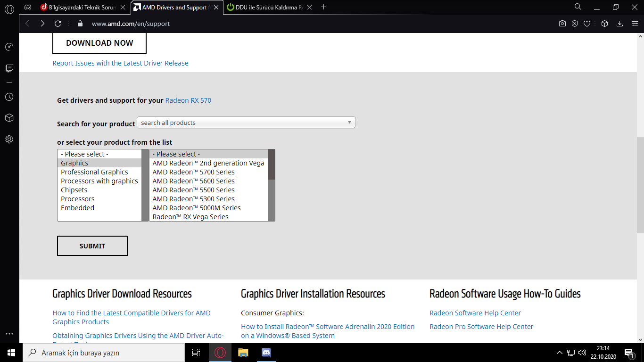Viewport: 644px width, 362px height.
Task: Open the search all products dropdown
Action: point(246,123)
